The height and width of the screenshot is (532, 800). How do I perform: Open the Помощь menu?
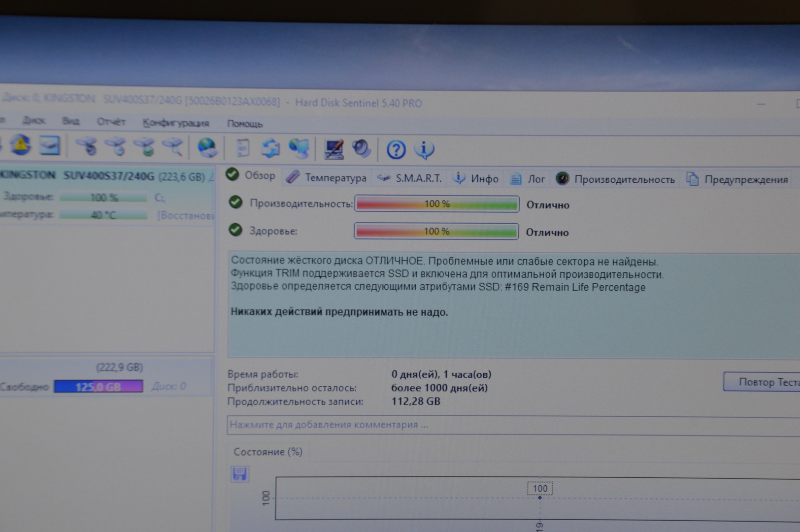[x=244, y=124]
